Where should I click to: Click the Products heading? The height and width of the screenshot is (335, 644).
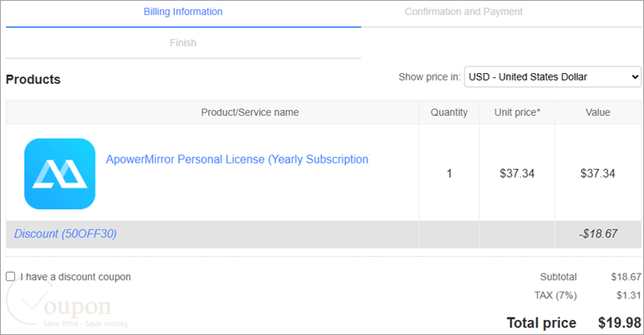tap(34, 79)
